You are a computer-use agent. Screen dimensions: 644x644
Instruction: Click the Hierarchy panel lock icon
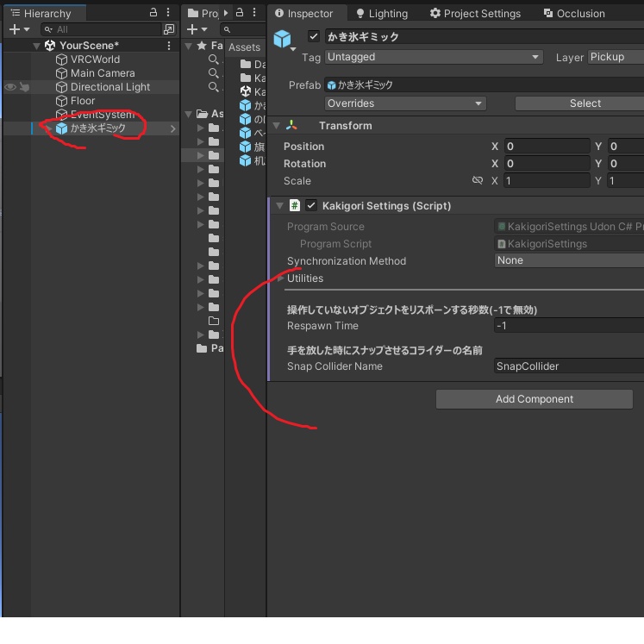(x=153, y=13)
